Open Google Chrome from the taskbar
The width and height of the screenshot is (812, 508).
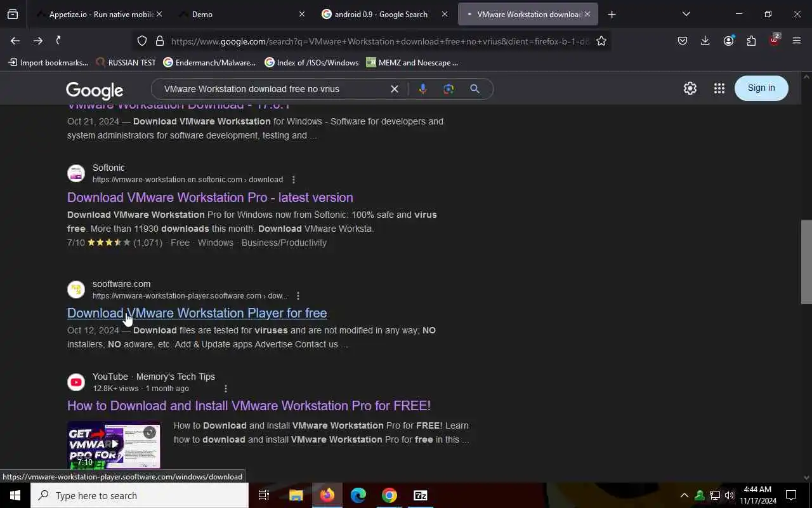[x=390, y=495]
